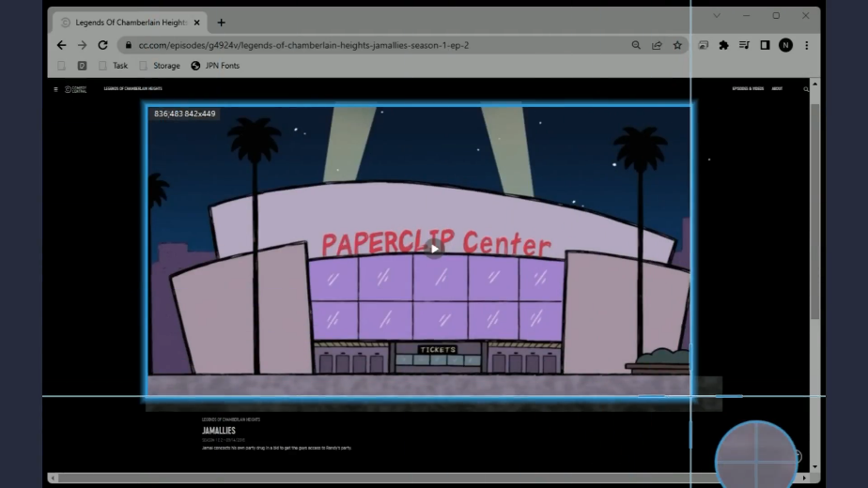Click the JAMALLIES episode title

pos(219,431)
